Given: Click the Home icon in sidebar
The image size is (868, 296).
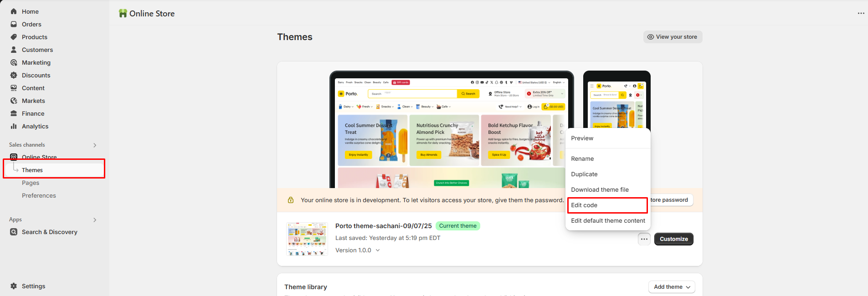Looking at the screenshot, I should click(14, 11).
